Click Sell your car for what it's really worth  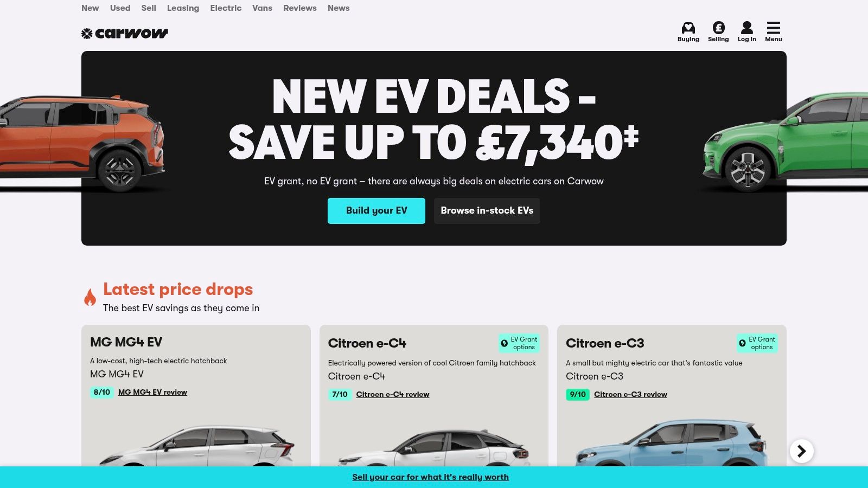(x=431, y=477)
